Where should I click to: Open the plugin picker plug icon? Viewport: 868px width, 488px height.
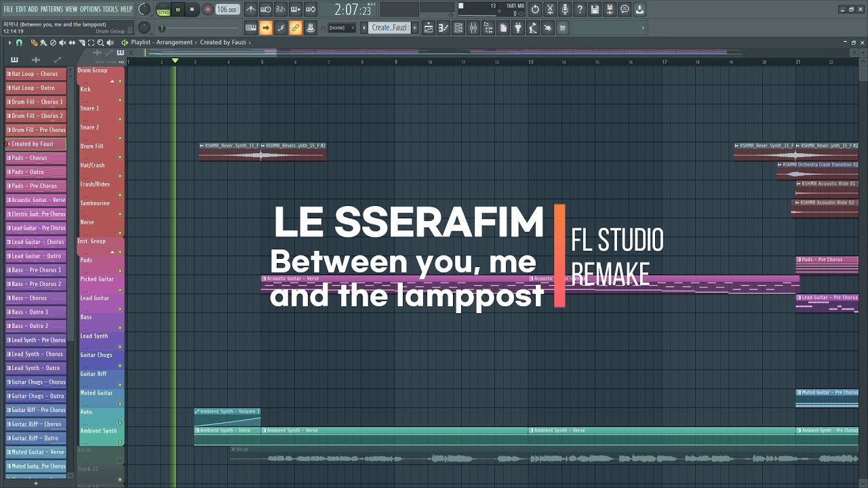(x=518, y=28)
